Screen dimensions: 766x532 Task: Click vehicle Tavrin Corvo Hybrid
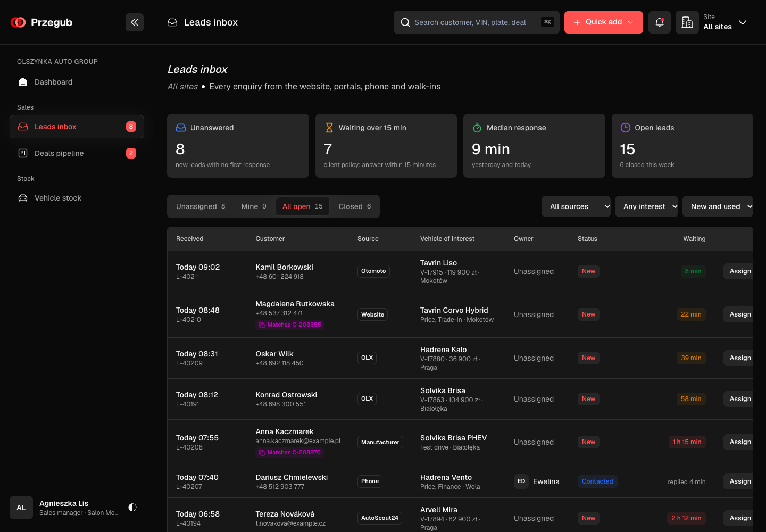click(454, 310)
